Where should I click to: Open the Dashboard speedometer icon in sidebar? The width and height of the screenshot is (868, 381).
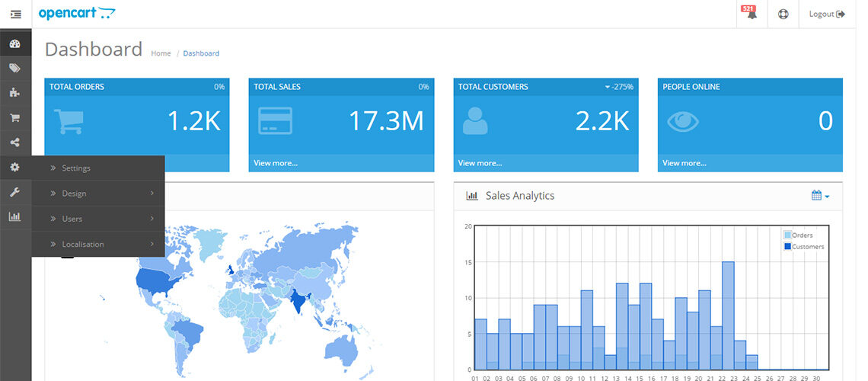click(x=15, y=43)
